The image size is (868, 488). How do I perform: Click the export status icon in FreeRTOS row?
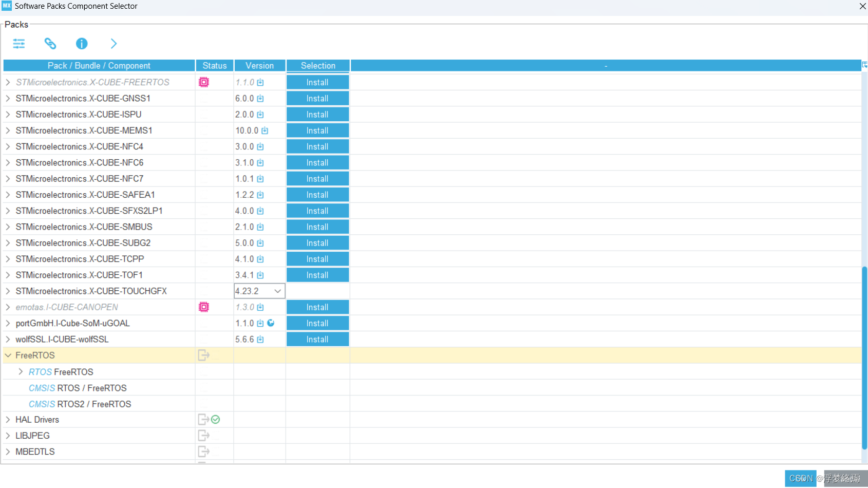tap(204, 355)
